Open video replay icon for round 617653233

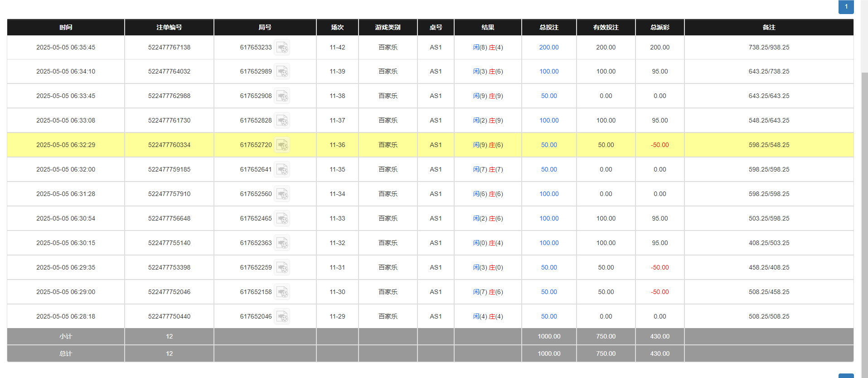pyautogui.click(x=282, y=47)
